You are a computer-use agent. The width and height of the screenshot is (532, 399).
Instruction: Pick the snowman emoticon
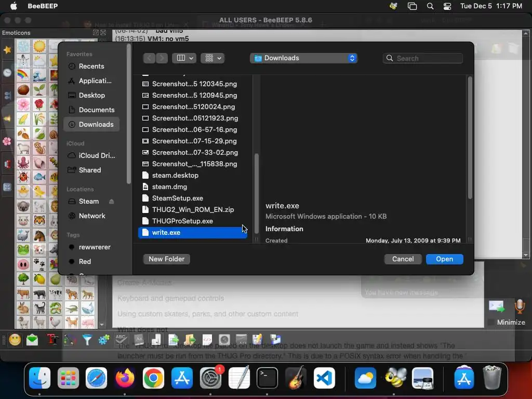click(23, 61)
